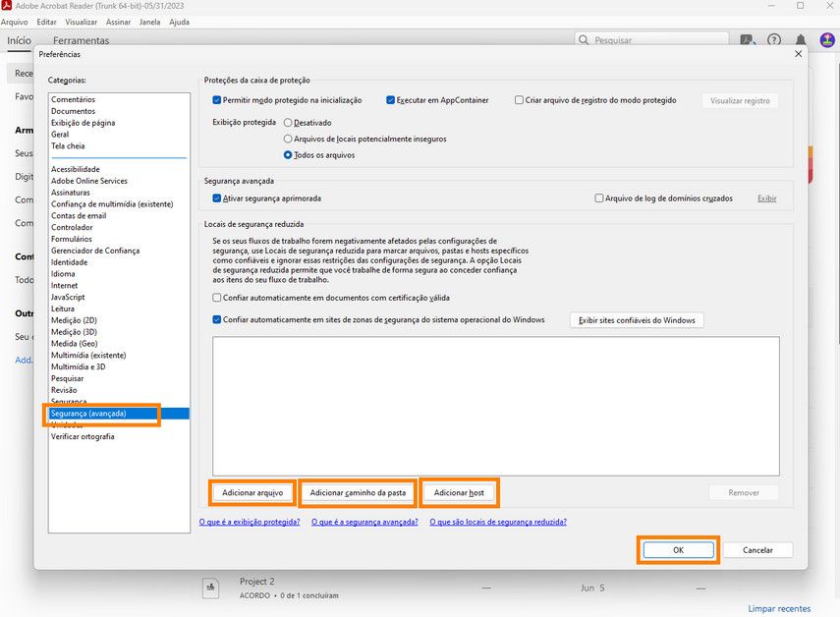840x617 pixels.
Task: Toggle Confiar automaticamente em sites de zonas de segurança
Action: 217,319
